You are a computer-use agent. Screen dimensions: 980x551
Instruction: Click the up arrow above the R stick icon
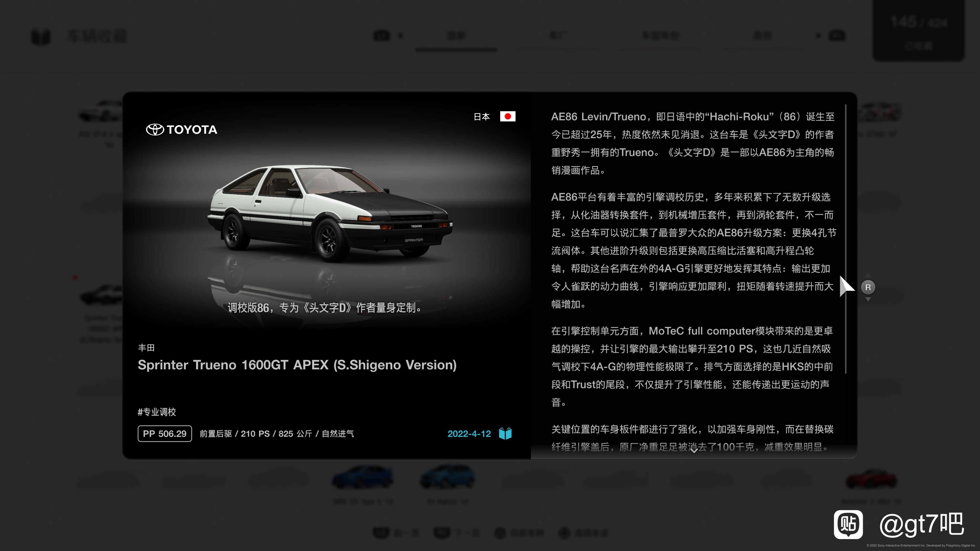point(868,275)
